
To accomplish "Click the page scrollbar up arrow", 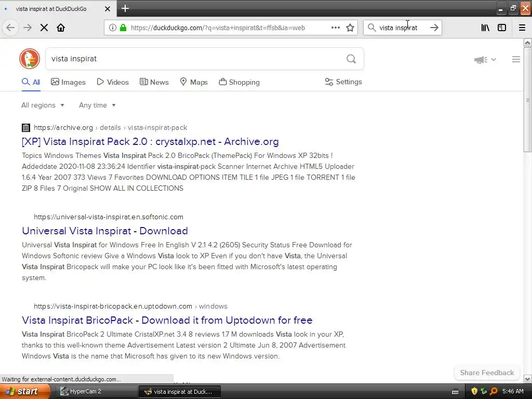I will tap(528, 43).
